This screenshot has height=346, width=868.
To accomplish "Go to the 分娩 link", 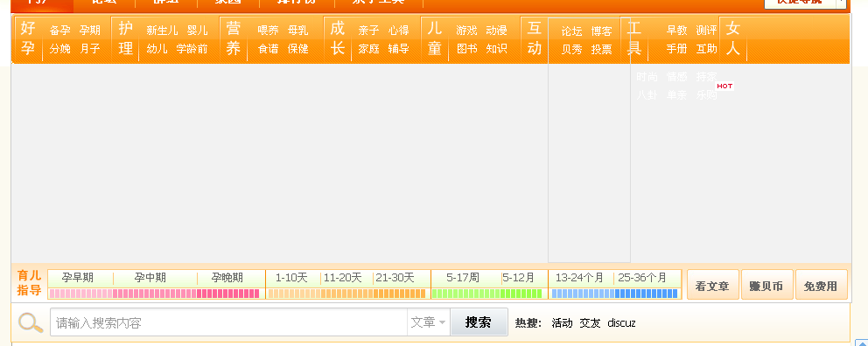I will 59,49.
